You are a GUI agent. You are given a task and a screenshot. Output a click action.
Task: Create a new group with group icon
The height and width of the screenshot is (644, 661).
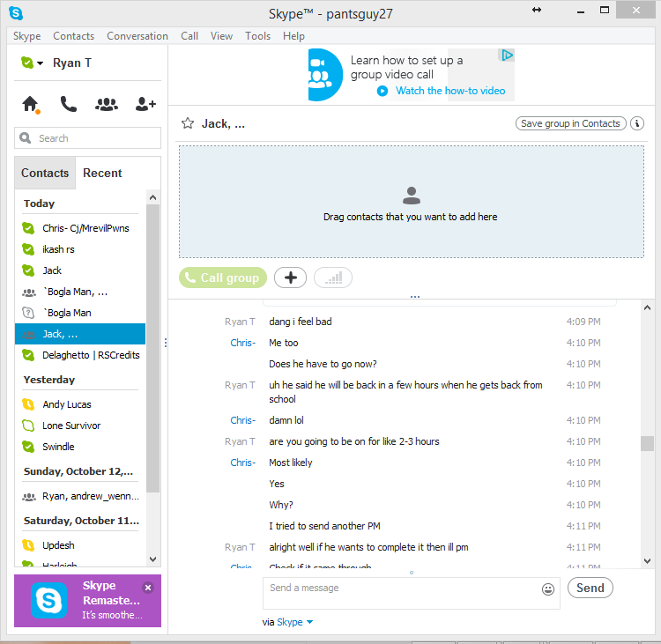tap(107, 104)
